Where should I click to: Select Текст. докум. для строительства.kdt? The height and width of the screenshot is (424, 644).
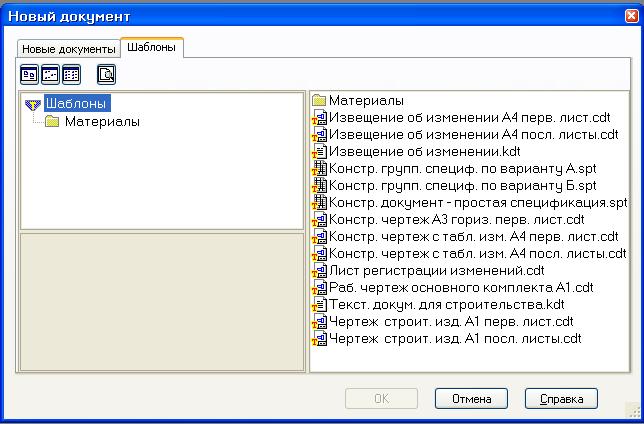(447, 305)
